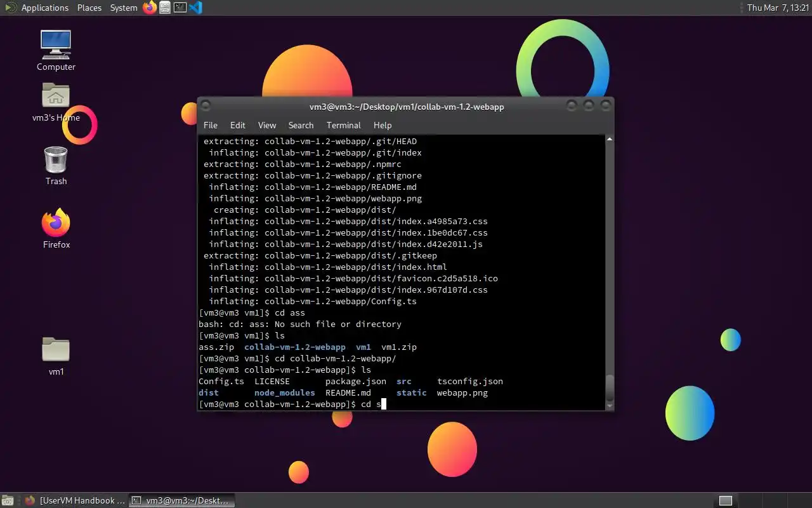Open the terminal Help menu

tap(383, 125)
